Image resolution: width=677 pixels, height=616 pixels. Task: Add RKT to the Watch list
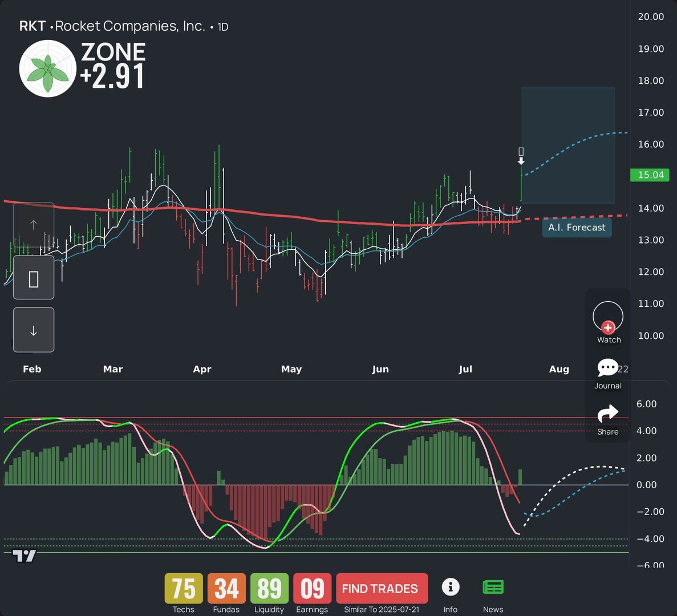pos(608,322)
